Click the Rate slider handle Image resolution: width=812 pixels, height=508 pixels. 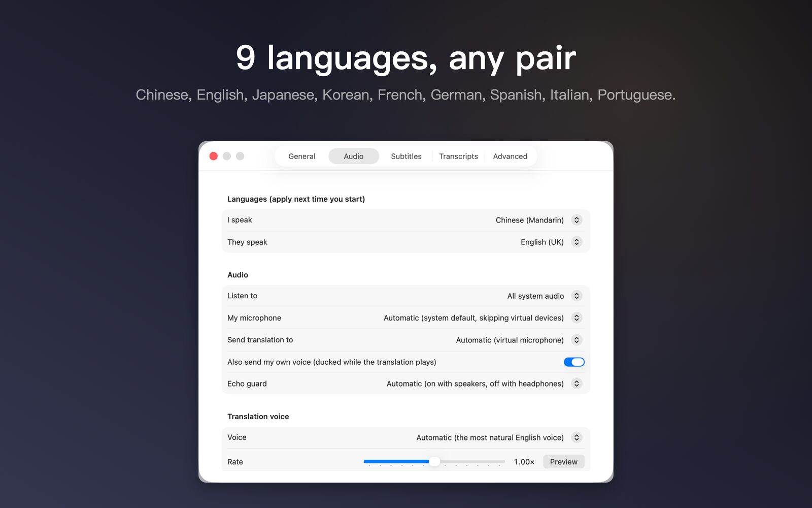coord(434,461)
